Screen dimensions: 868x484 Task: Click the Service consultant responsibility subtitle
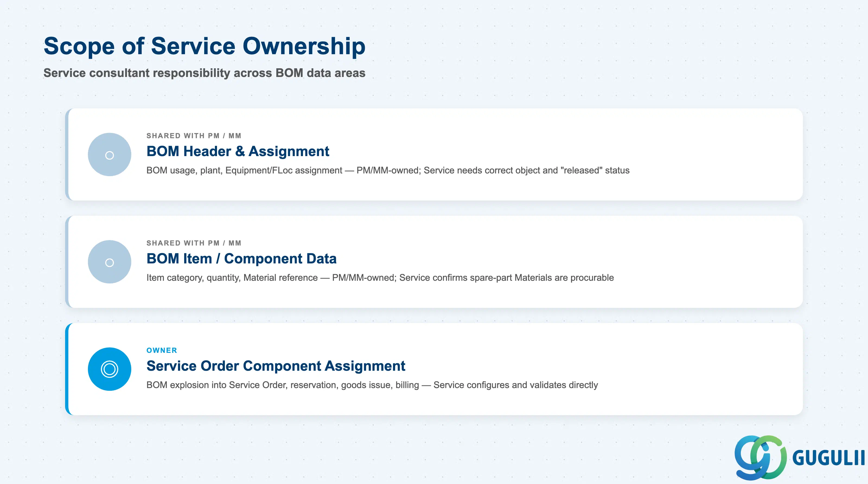click(205, 73)
